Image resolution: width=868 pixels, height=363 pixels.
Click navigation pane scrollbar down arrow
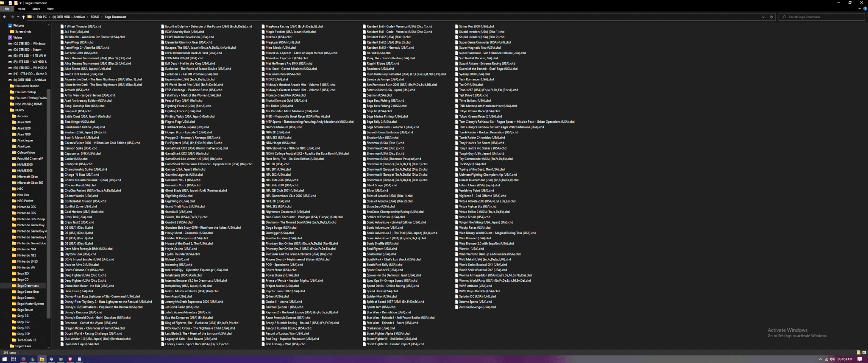coord(48,347)
